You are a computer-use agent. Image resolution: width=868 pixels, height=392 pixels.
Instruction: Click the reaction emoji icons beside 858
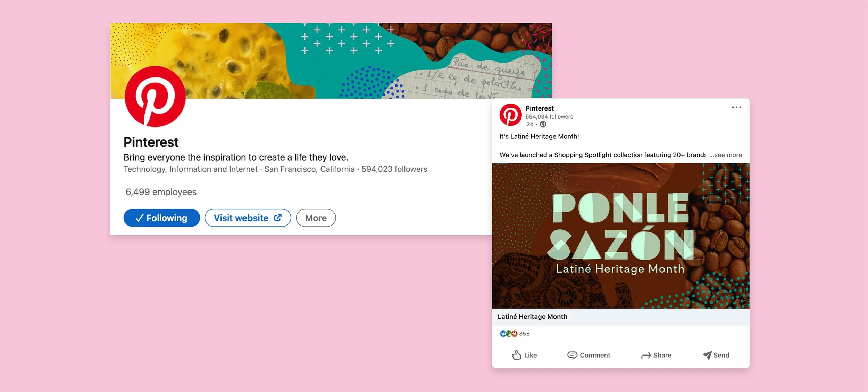point(509,334)
